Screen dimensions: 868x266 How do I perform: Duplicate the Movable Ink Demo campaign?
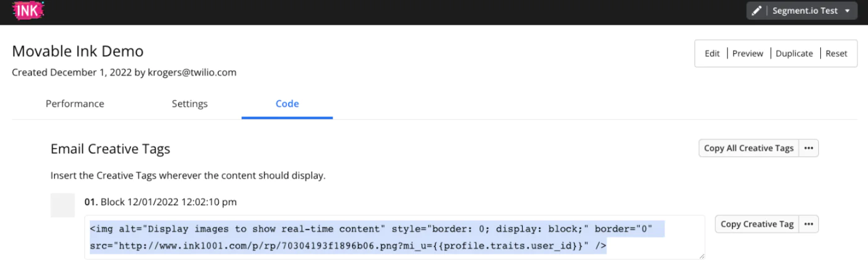[x=794, y=53]
